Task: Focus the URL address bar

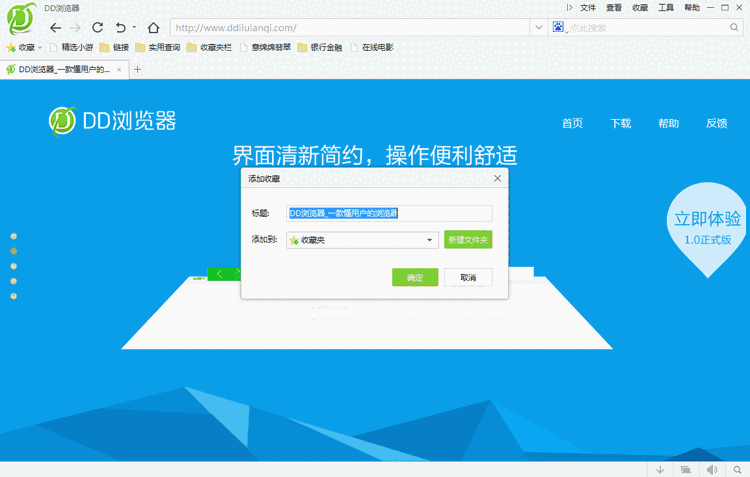Action: click(x=350, y=28)
